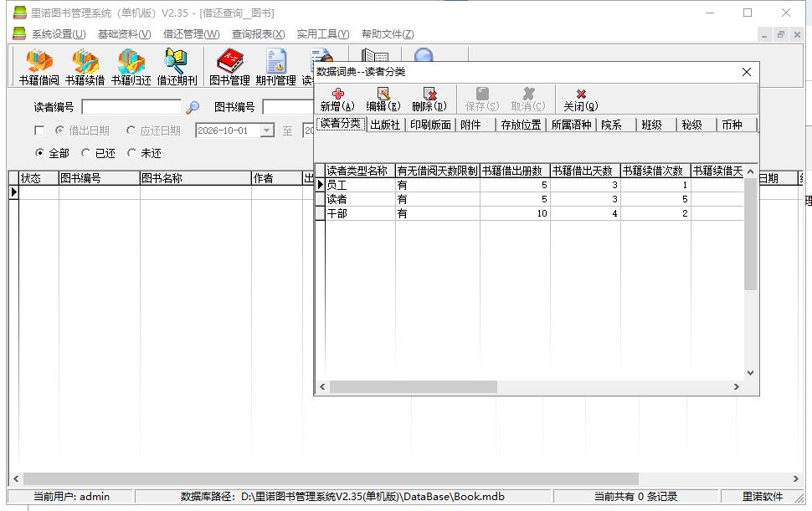
Task: Click the blue globe toolbar icon
Action: point(424,56)
